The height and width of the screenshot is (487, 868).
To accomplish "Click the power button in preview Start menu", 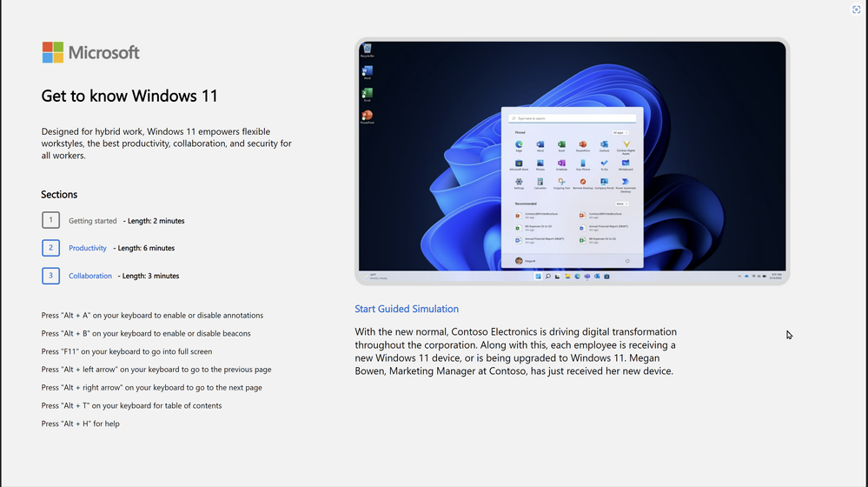I will 627,261.
